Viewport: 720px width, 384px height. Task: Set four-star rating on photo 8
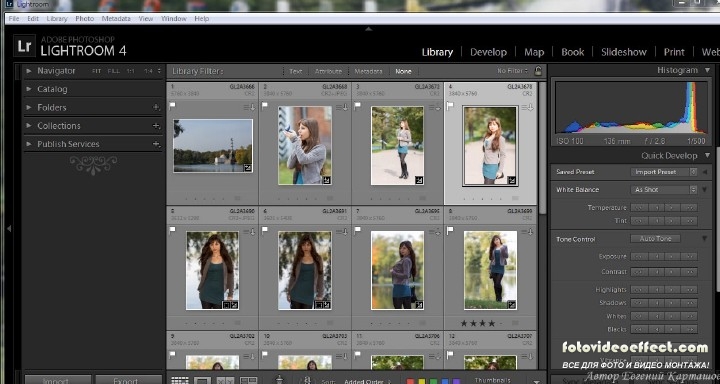[492, 323]
